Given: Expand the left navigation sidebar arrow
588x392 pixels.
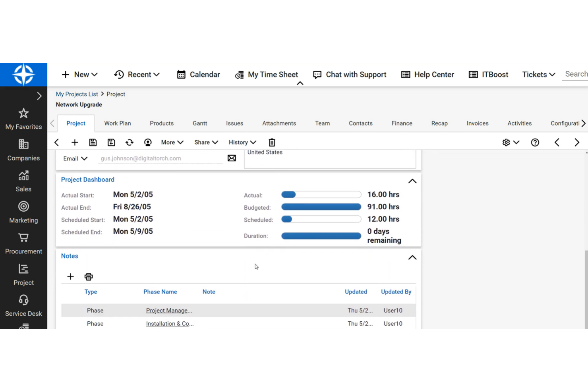Looking at the screenshot, I should tap(39, 96).
